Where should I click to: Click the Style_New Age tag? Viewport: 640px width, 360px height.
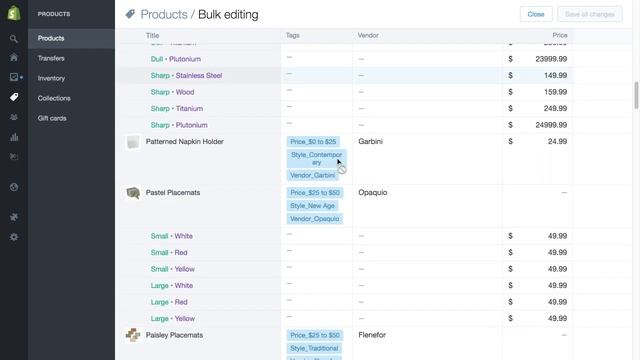click(x=312, y=206)
